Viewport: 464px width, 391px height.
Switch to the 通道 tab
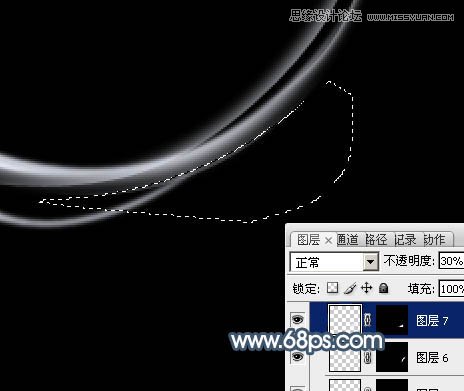(348, 240)
